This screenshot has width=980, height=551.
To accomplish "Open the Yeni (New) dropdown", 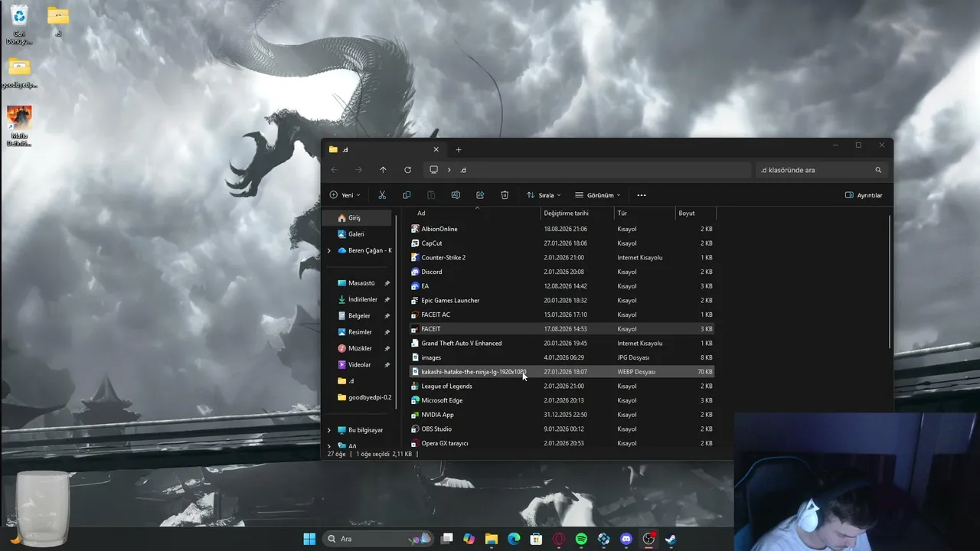I will 345,195.
